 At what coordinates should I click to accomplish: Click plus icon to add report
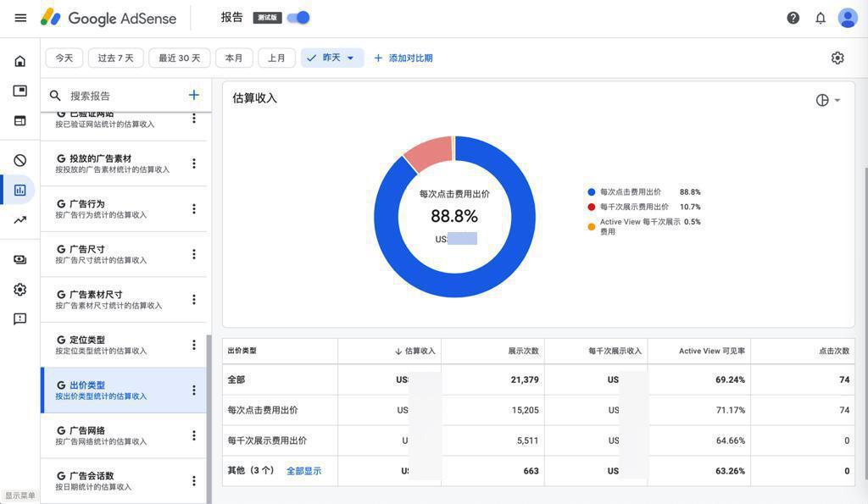(x=194, y=95)
